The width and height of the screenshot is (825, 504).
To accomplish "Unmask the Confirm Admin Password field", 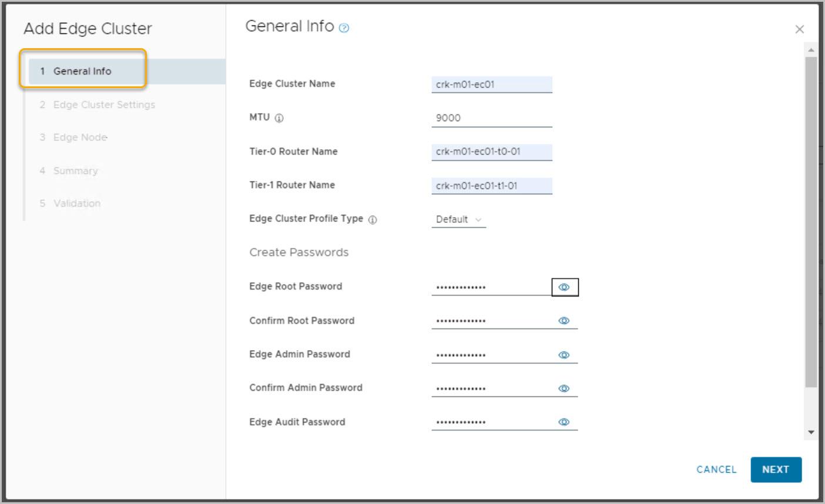I will point(564,388).
